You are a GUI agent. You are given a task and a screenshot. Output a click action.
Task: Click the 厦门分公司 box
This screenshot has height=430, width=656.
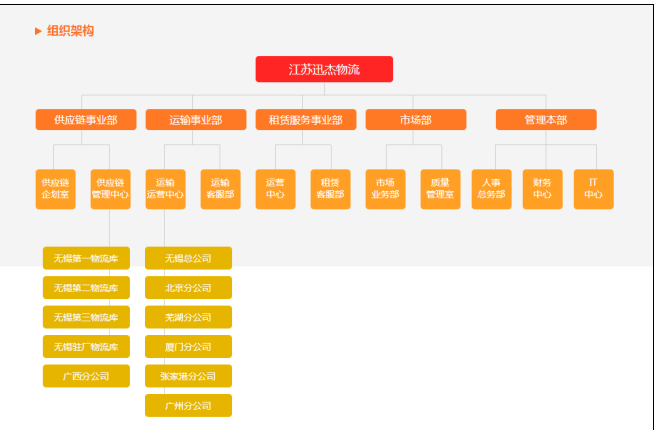pyautogui.click(x=188, y=346)
